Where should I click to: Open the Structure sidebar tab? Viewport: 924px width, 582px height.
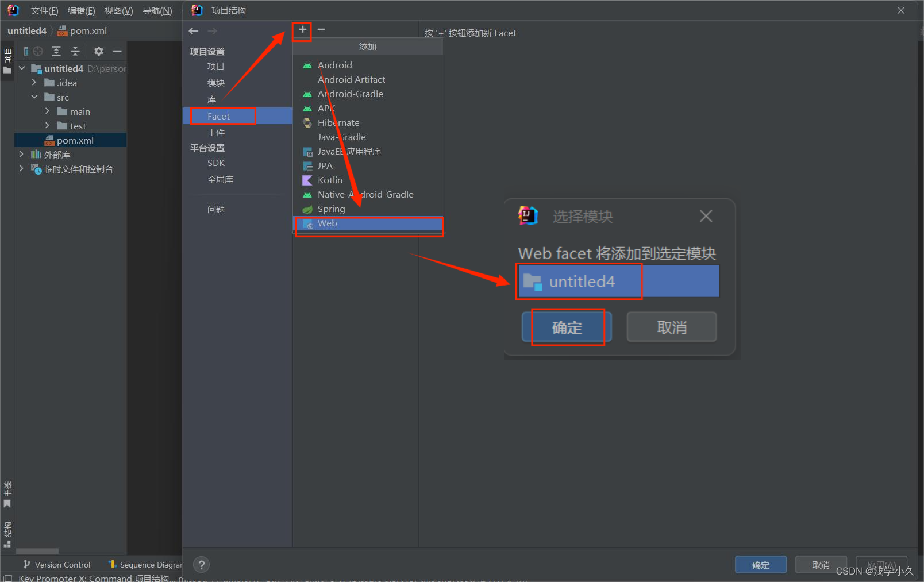[x=7, y=534]
